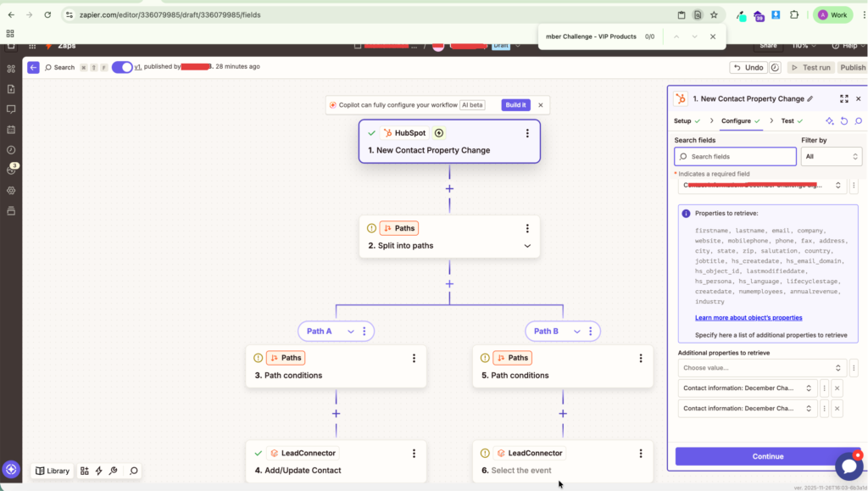Open the Choose value dropdown
Image resolution: width=868 pixels, height=491 pixels.
coord(762,367)
